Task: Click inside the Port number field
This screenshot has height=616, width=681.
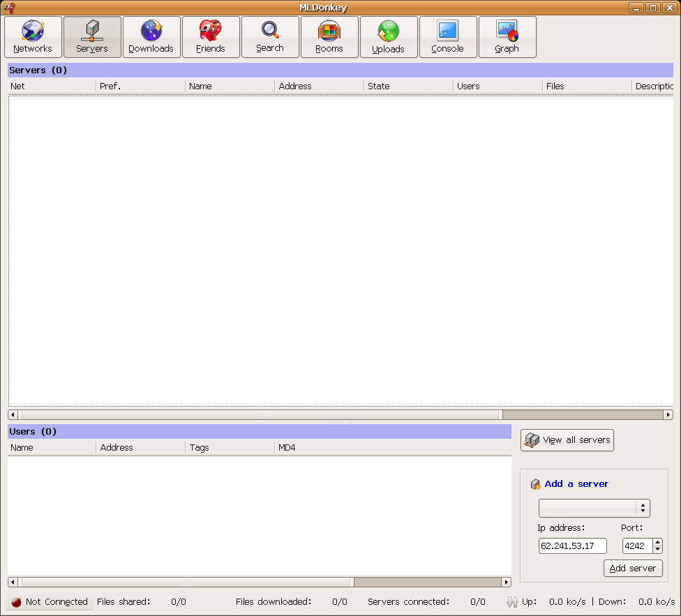Action: click(637, 546)
